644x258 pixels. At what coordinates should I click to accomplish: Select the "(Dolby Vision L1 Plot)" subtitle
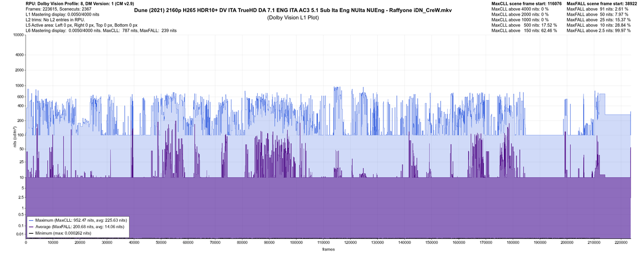[x=292, y=18]
